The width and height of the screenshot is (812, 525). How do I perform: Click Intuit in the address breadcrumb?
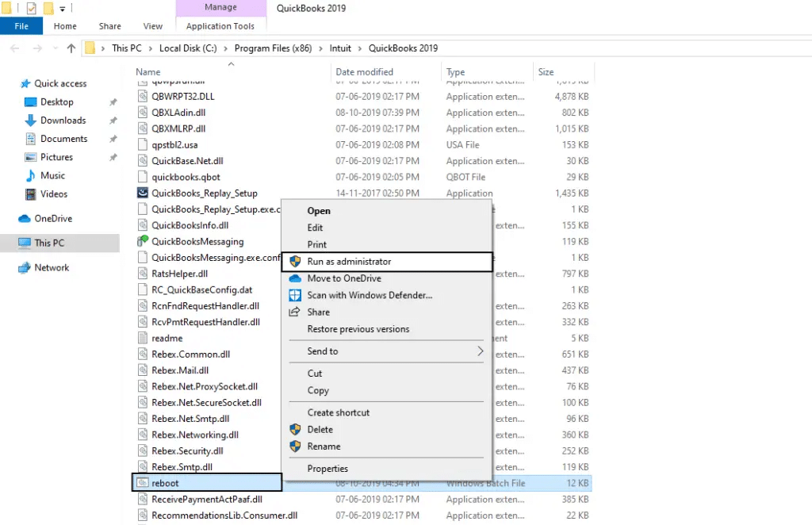coord(340,48)
